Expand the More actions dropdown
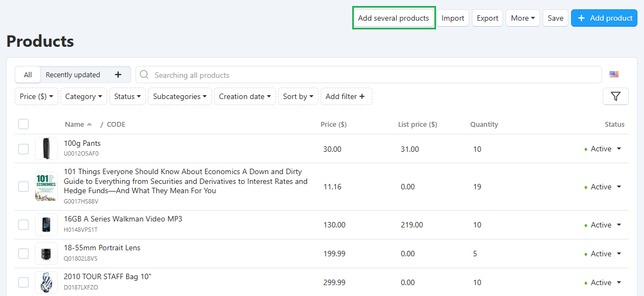644x296 pixels. tap(523, 18)
